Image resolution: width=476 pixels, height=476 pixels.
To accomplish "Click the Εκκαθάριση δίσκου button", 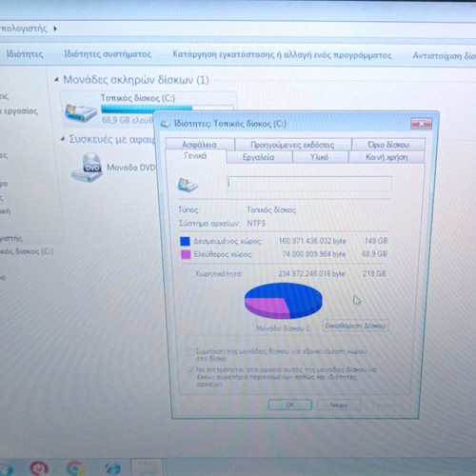I will tap(355, 326).
